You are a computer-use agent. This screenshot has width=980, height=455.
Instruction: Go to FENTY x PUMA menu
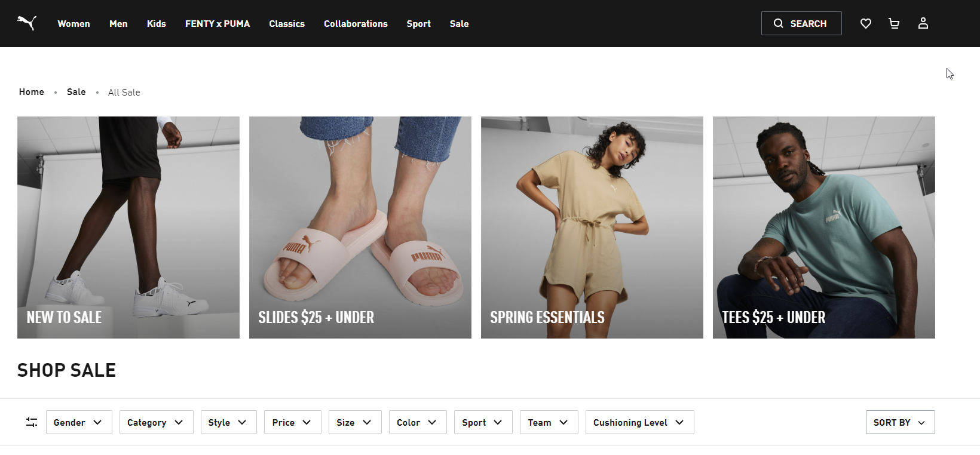[218, 24]
